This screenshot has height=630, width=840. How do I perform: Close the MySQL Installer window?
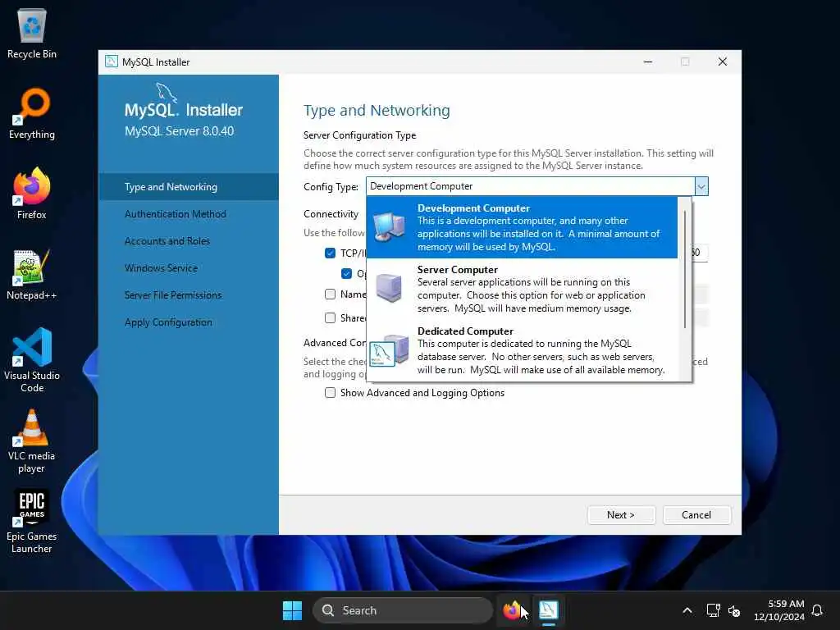click(723, 62)
